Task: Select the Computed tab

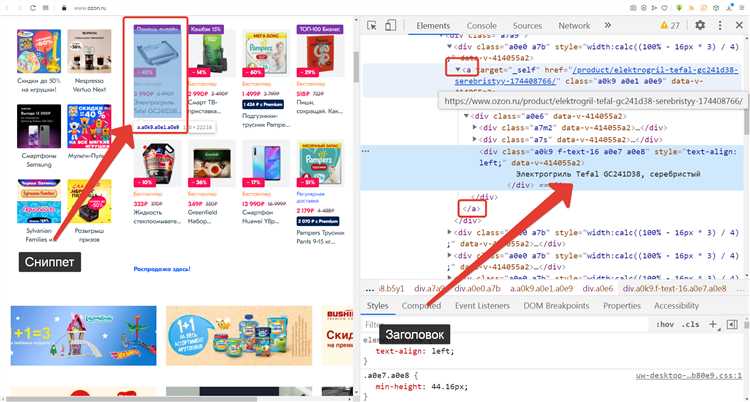Action: (421, 305)
